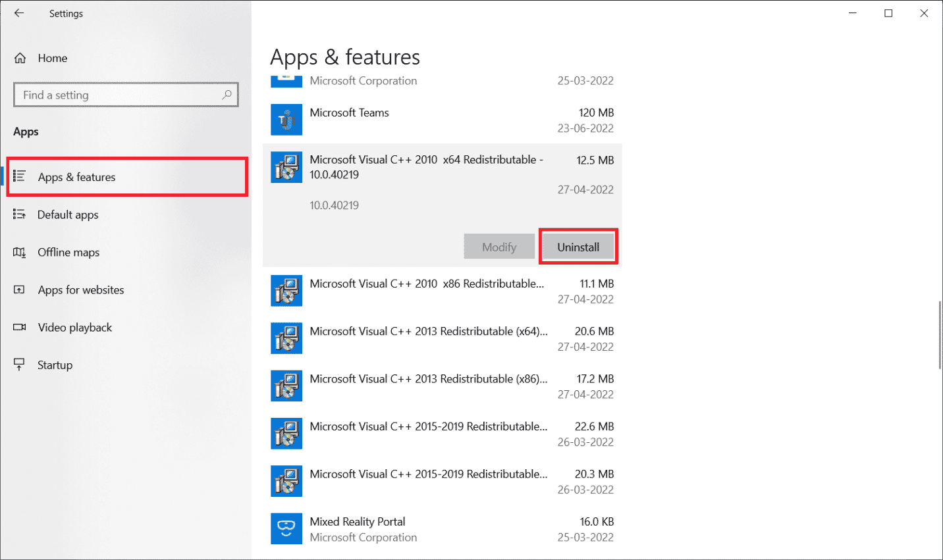Click the 20.3 MB Visual C++ 2015-2019 icon
Viewport: 943px width, 560px height.
click(x=286, y=481)
